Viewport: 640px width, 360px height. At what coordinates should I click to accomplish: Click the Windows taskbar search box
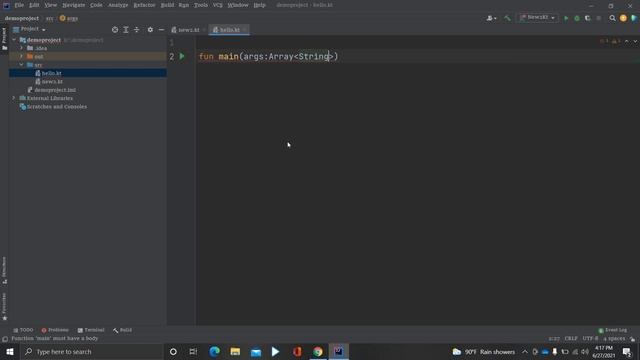[92, 351]
